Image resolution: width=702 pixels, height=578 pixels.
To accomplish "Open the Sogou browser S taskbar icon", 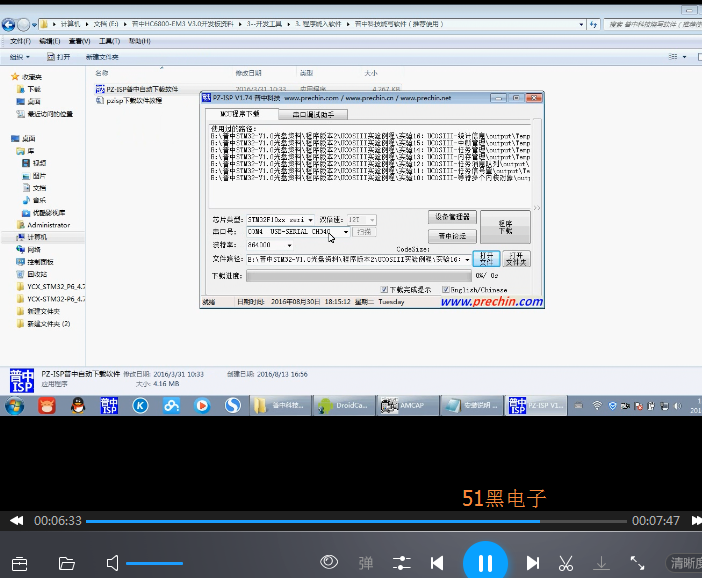I will [233, 406].
